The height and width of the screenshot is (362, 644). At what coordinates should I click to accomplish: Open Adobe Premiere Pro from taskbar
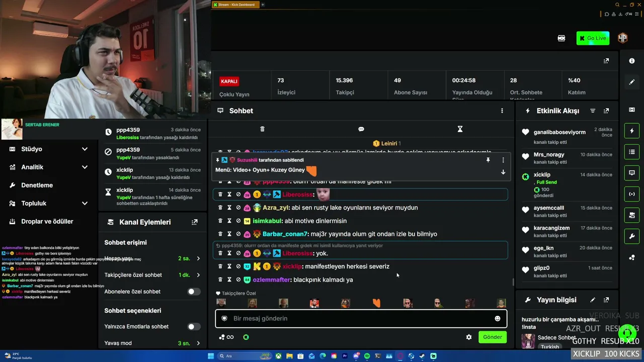pyautogui.click(x=345, y=356)
